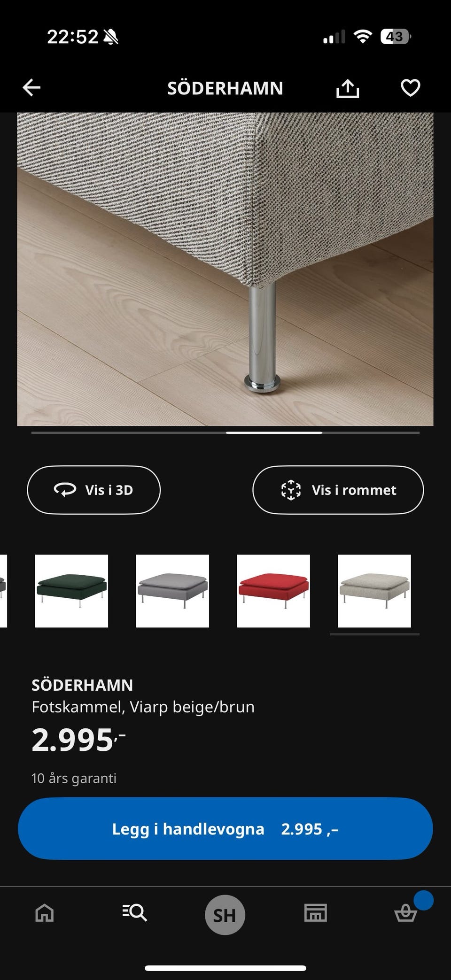451x980 pixels.
Task: Open the share icon in header
Action: point(348,88)
